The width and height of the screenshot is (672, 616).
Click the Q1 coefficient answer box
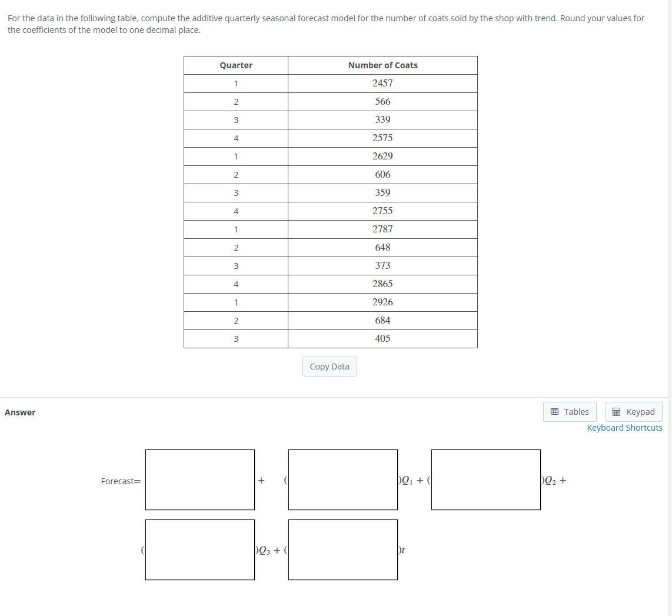(x=342, y=480)
